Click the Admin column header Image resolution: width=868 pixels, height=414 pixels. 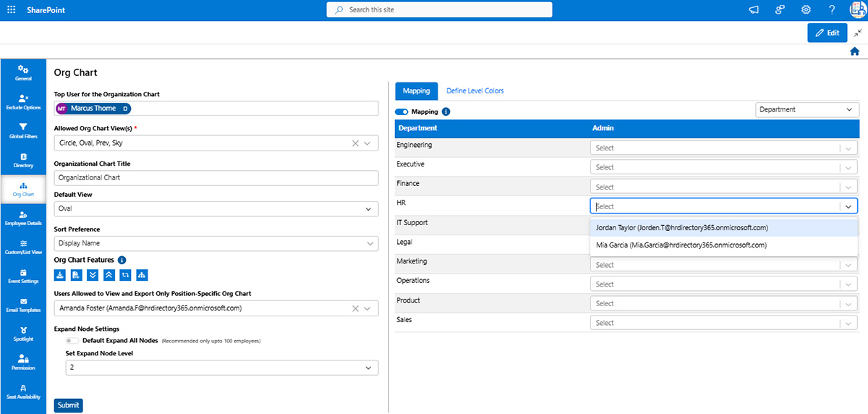pos(603,128)
